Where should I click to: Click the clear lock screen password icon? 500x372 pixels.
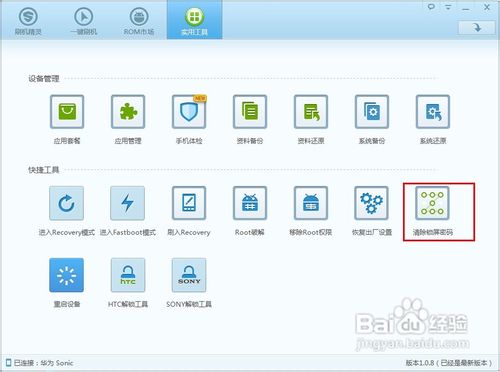point(432,203)
